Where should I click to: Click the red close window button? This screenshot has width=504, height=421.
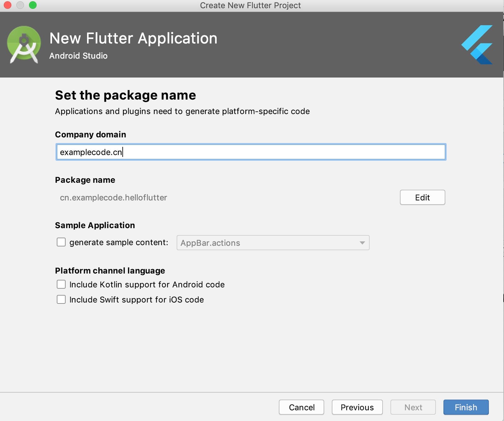[8, 5]
